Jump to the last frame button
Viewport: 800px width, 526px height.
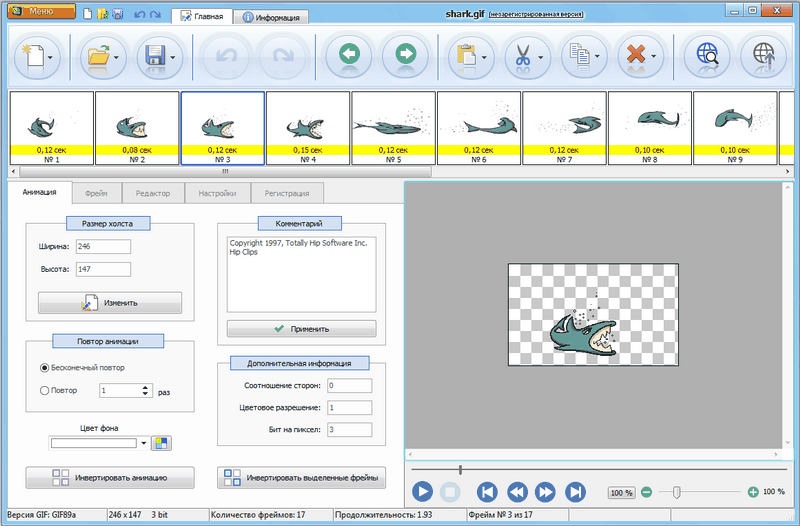coord(575,492)
